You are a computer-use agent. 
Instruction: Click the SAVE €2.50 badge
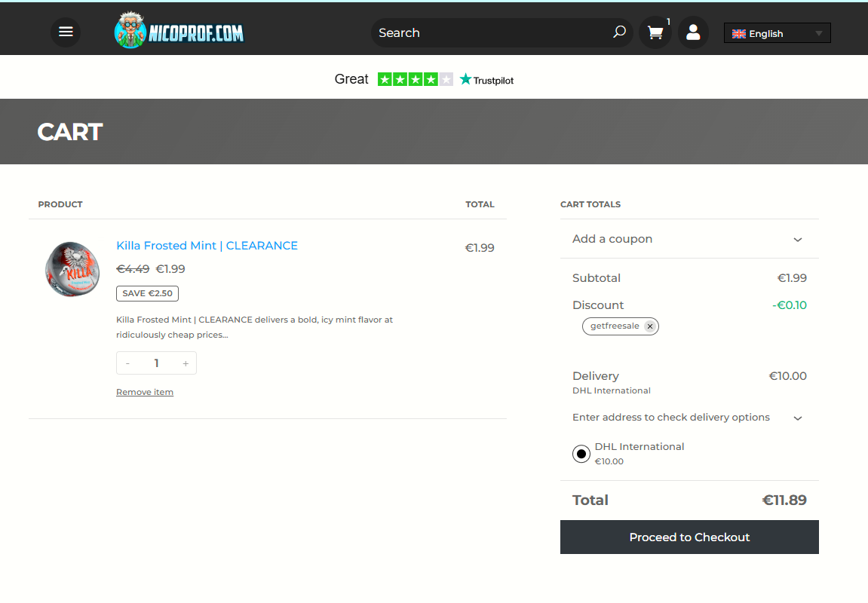147,293
